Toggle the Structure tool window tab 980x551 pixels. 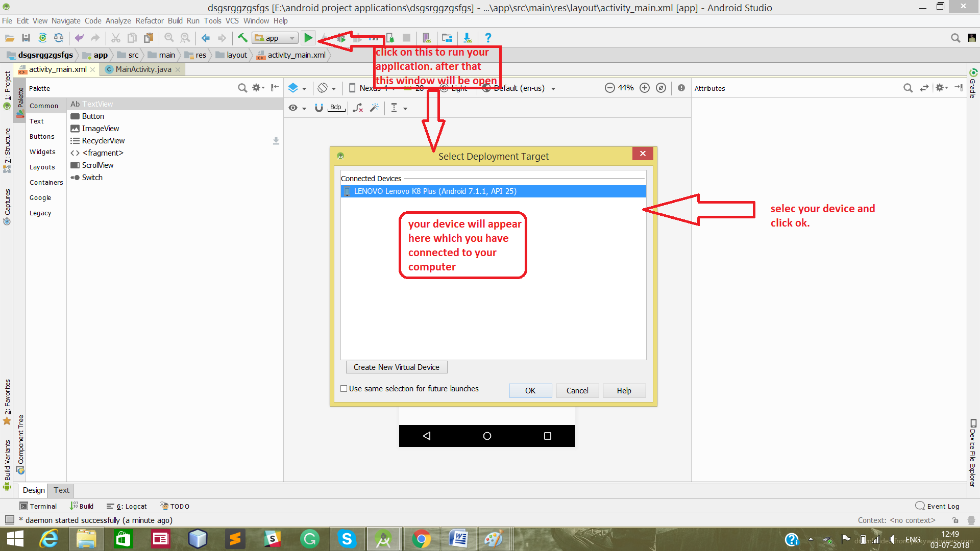pyautogui.click(x=7, y=150)
